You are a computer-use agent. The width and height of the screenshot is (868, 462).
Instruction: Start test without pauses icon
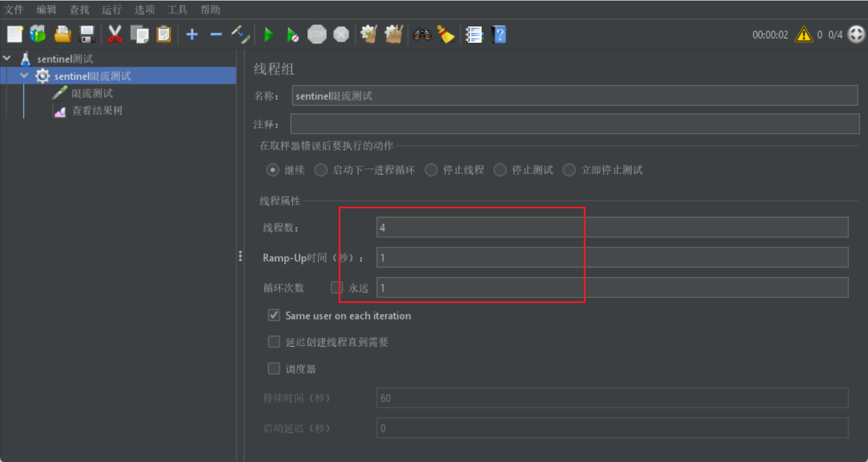(292, 35)
